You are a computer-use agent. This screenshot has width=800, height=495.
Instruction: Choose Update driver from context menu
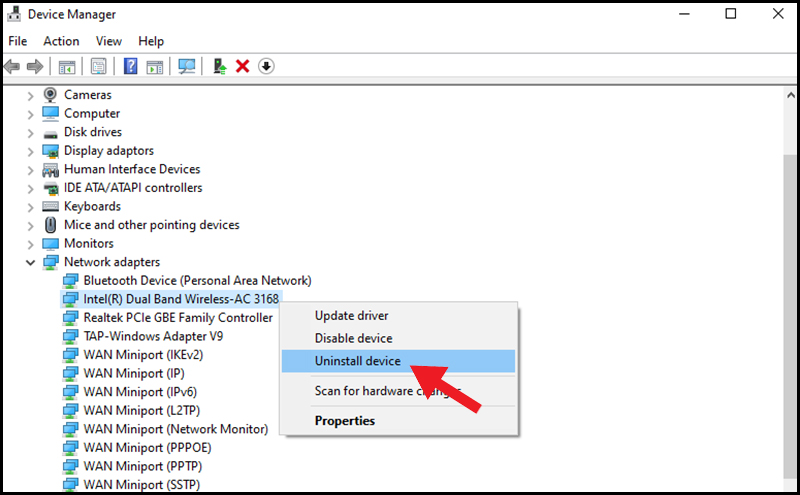pos(399,316)
